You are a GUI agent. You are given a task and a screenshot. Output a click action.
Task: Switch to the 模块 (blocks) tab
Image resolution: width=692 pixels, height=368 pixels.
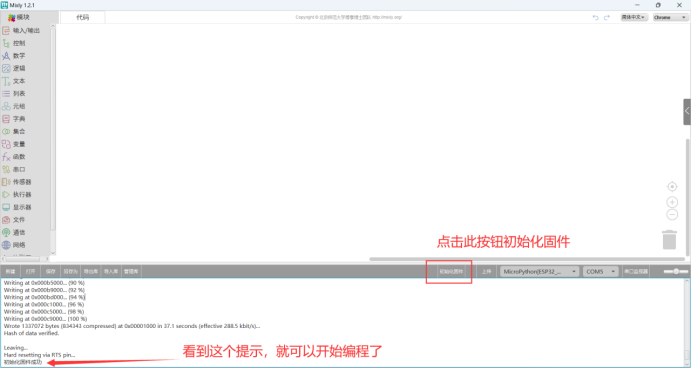(19, 17)
